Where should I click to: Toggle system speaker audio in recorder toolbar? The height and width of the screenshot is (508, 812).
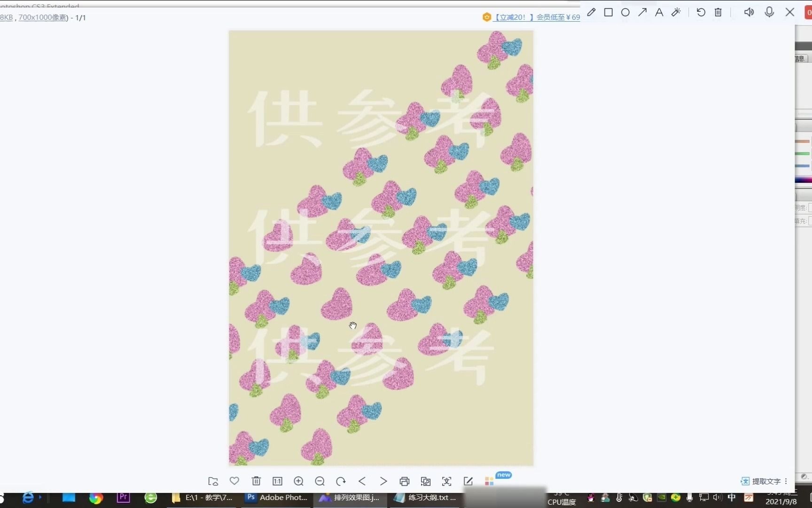pyautogui.click(x=749, y=12)
